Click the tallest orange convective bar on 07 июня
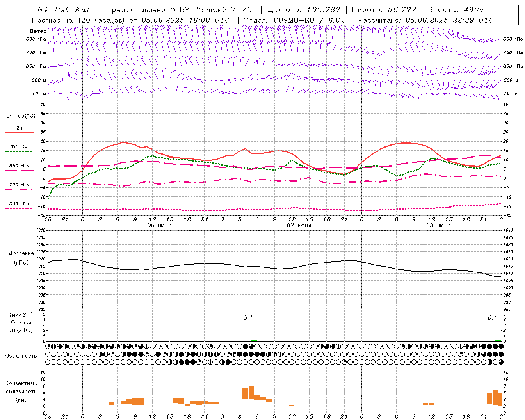Viewport: 525px width, 420px height. pos(251,393)
